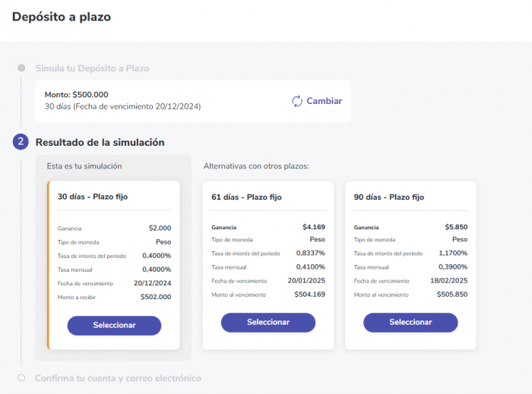
Task: Click the Cambiar refresh arrows icon
Action: (297, 101)
